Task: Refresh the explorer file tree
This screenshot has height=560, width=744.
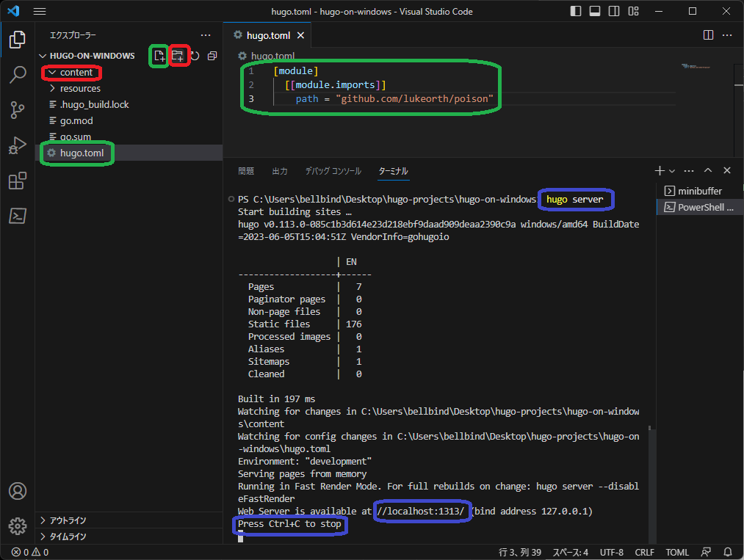Action: click(x=195, y=56)
